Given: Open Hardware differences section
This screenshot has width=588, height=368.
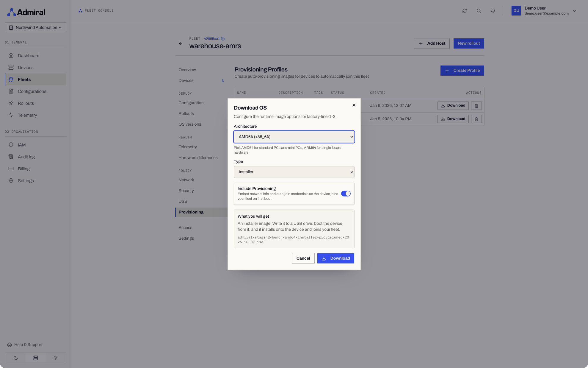Looking at the screenshot, I should (201, 158).
